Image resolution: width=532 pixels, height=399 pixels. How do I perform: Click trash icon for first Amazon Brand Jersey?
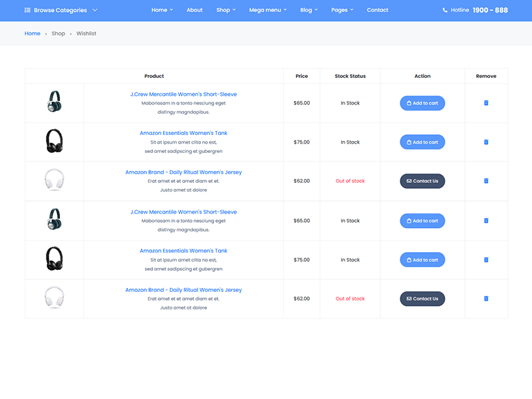(486, 181)
